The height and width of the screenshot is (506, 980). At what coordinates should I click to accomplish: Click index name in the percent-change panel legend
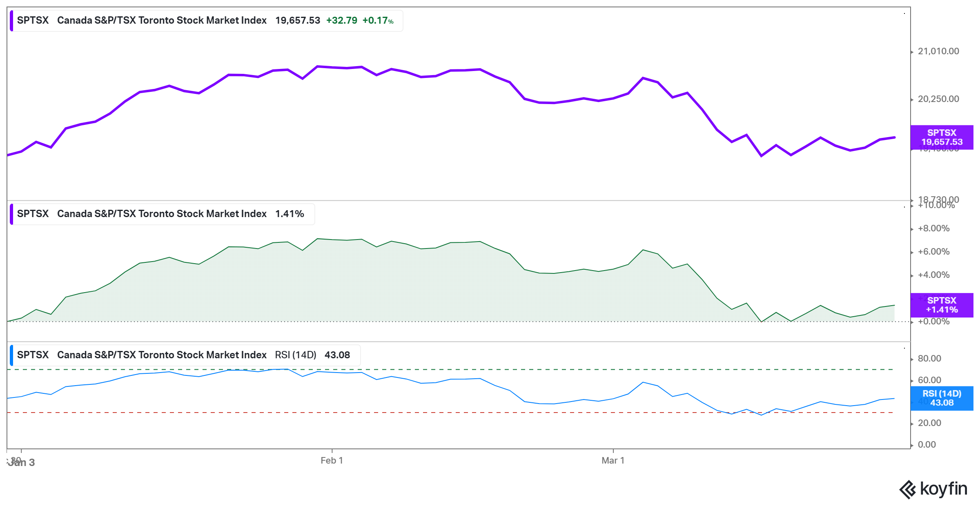[x=162, y=214]
